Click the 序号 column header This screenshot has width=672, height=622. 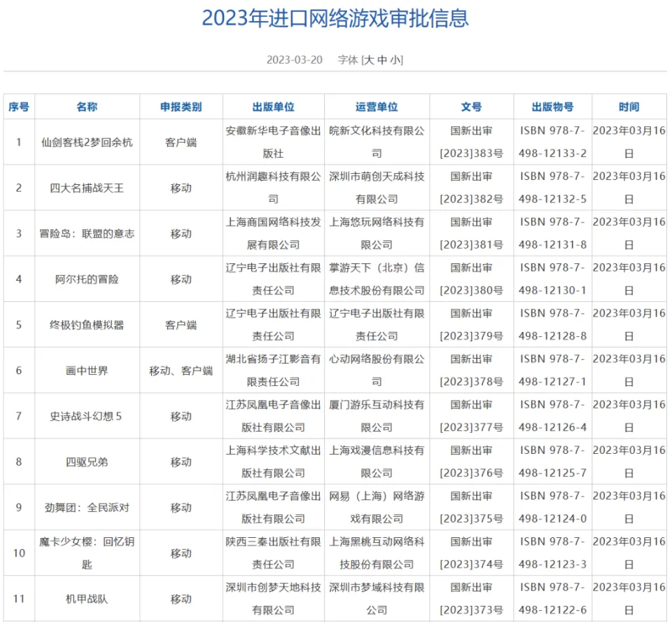pos(19,107)
